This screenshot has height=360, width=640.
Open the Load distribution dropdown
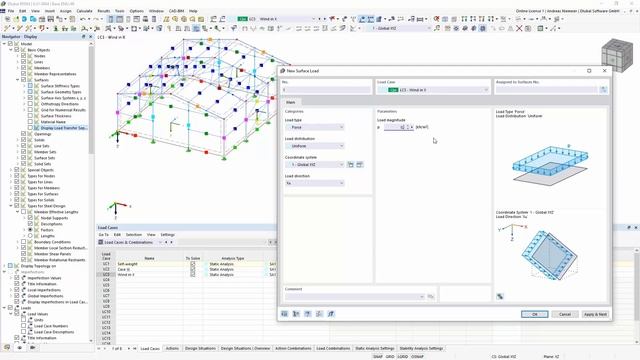click(315, 146)
